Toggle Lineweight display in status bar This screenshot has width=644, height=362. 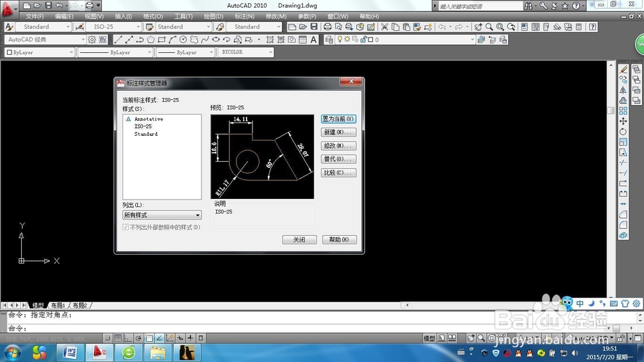point(191,338)
